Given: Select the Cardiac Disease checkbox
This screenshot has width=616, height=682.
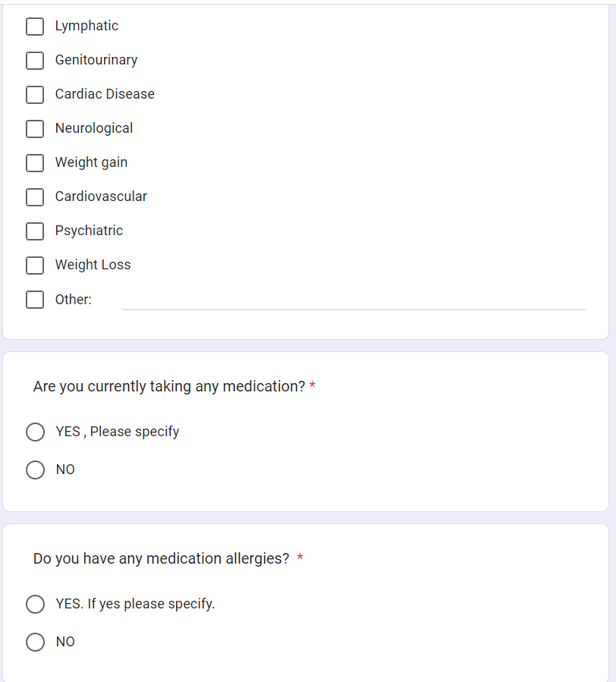Looking at the screenshot, I should 35,95.
